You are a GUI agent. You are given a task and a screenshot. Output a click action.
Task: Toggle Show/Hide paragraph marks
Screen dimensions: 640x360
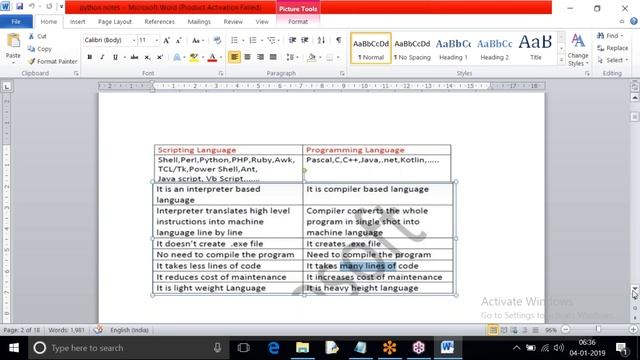click(x=338, y=40)
